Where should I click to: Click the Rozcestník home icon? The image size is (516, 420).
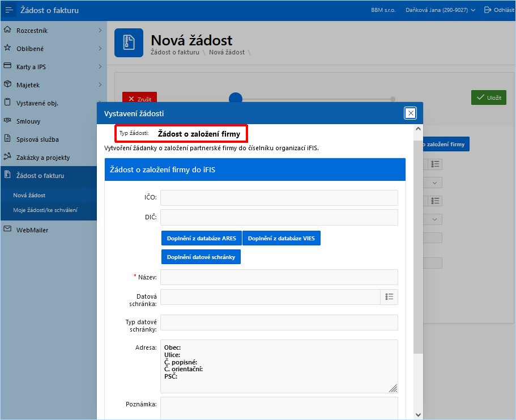click(7, 30)
